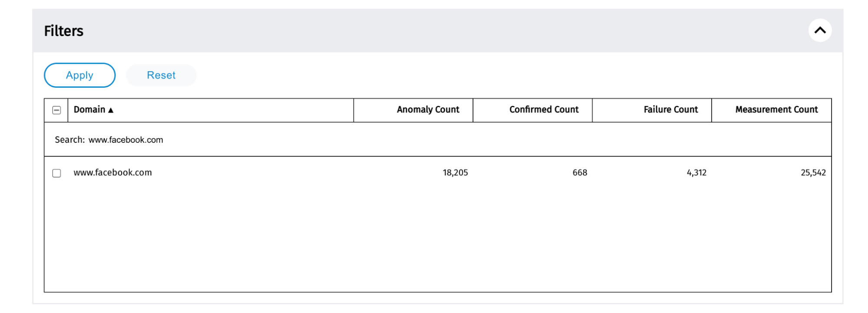The image size is (868, 313).
Task: Sort by the Confirmed Count column
Action: (x=544, y=110)
